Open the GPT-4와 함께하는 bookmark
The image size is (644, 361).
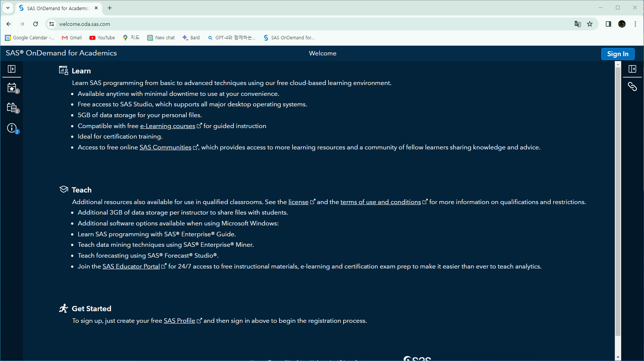coord(232,38)
